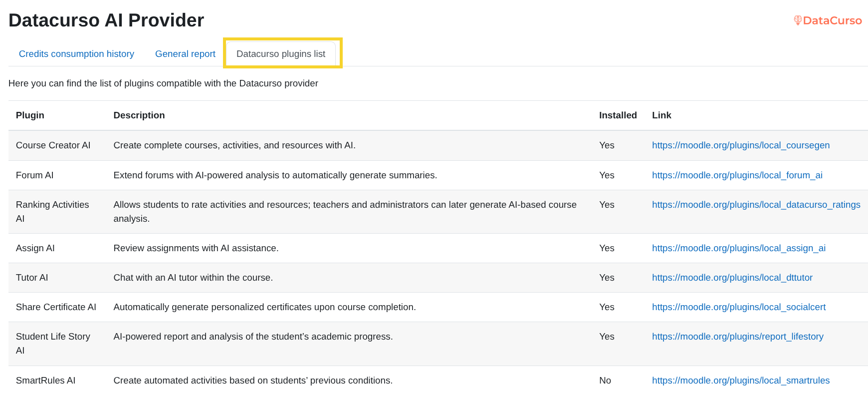
Task: Click the 'Yes' installed value for Assign AI
Action: 607,248
